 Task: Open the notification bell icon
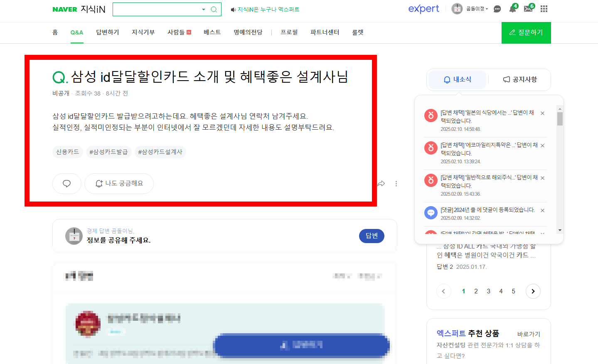pyautogui.click(x=513, y=9)
